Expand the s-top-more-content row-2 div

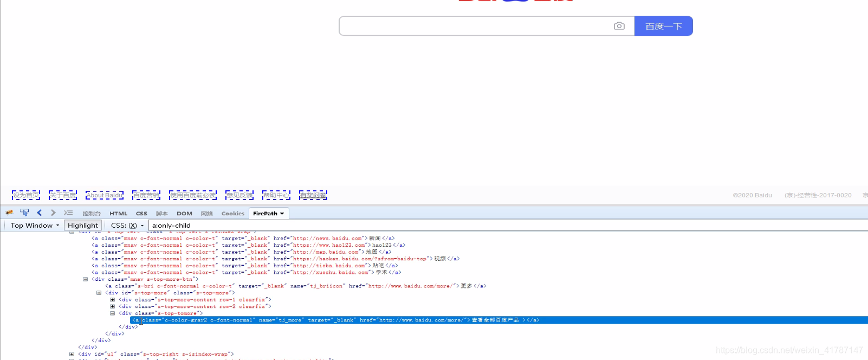pyautogui.click(x=112, y=306)
